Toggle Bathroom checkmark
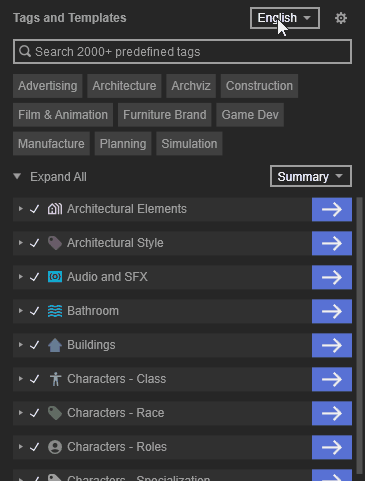The height and width of the screenshot is (481, 365). click(x=35, y=311)
